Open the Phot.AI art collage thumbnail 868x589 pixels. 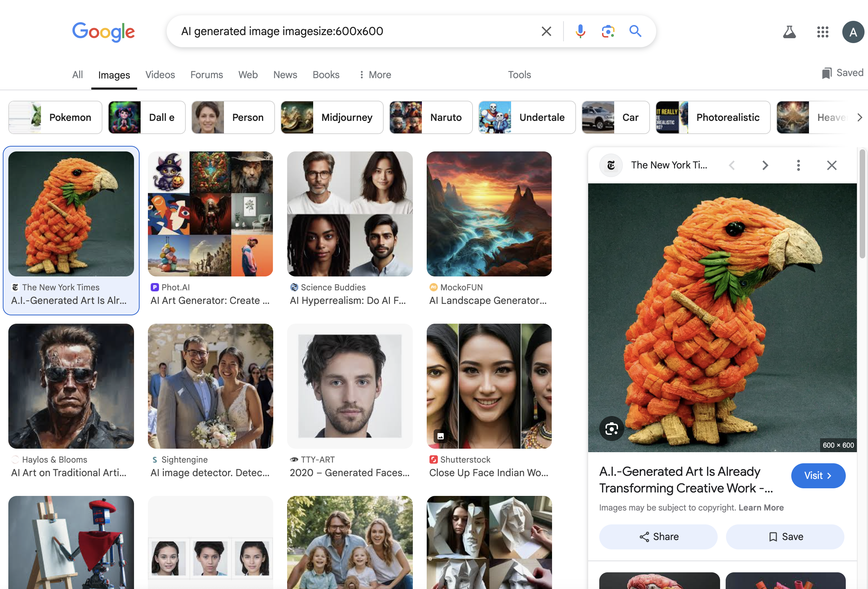tap(210, 214)
